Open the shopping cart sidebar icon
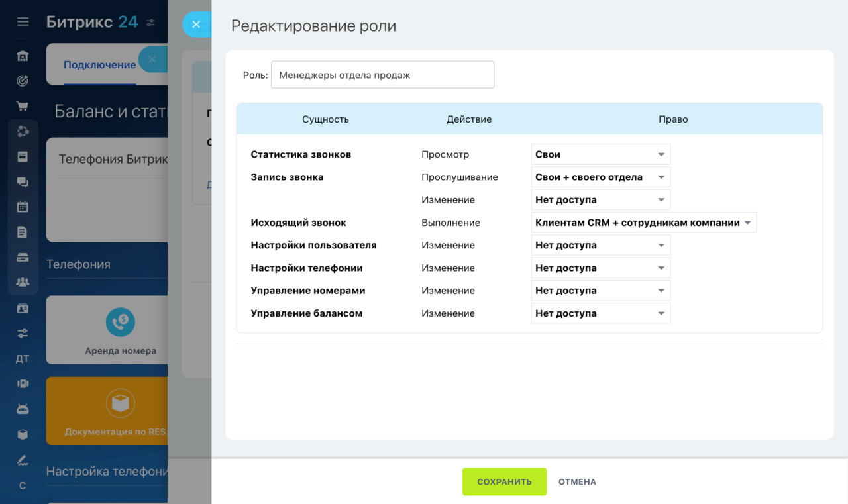 point(23,106)
